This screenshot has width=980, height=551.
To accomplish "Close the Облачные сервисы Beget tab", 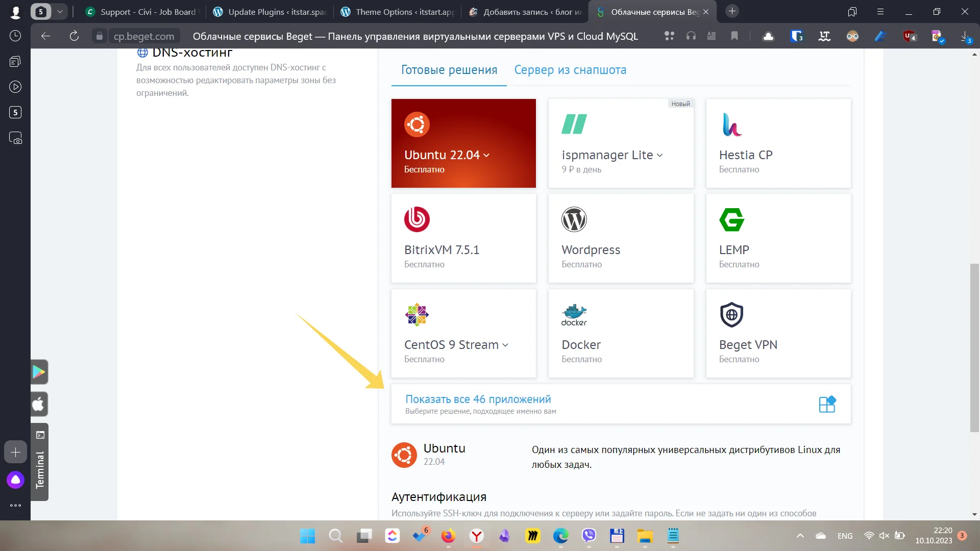I will (x=706, y=11).
